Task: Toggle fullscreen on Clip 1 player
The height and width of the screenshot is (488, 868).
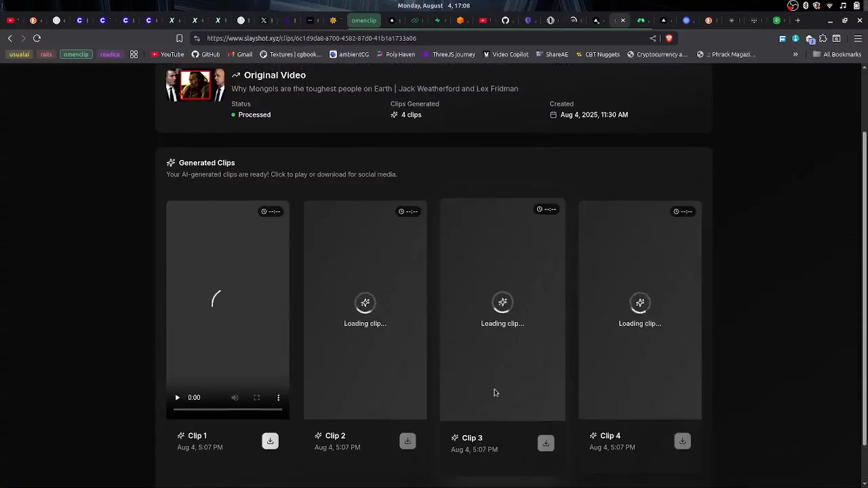Action: (x=256, y=398)
